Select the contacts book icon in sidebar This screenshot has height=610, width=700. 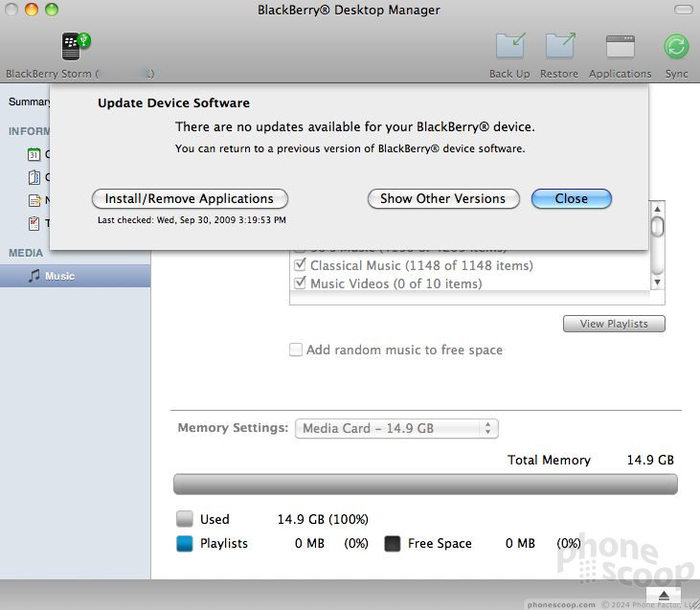34,177
